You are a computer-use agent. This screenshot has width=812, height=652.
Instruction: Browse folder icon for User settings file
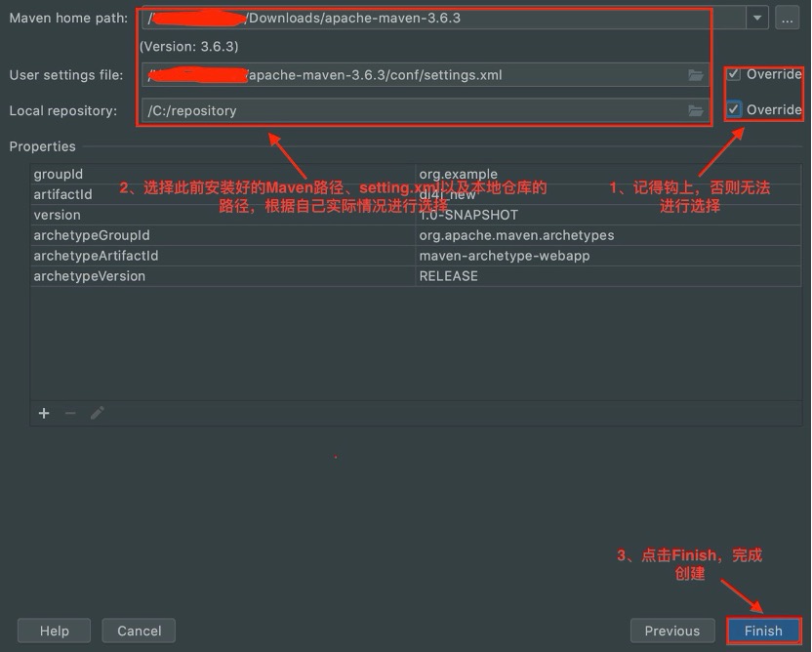[x=696, y=75]
